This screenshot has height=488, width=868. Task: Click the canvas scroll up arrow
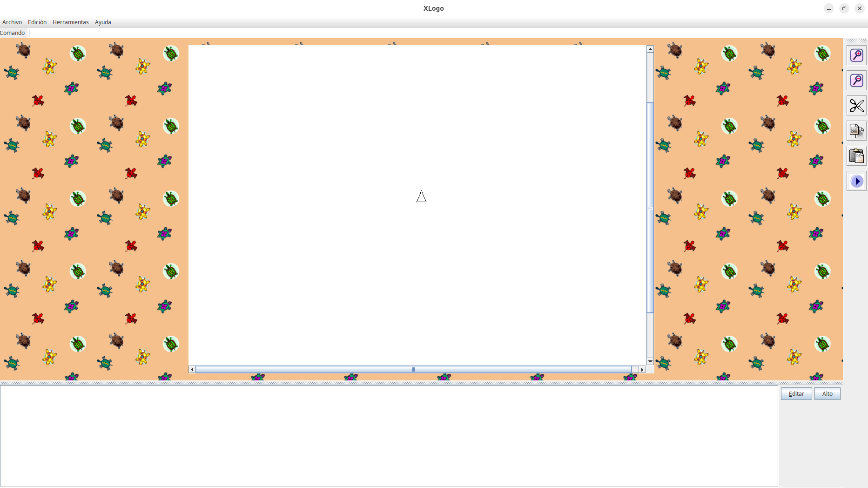[x=650, y=49]
